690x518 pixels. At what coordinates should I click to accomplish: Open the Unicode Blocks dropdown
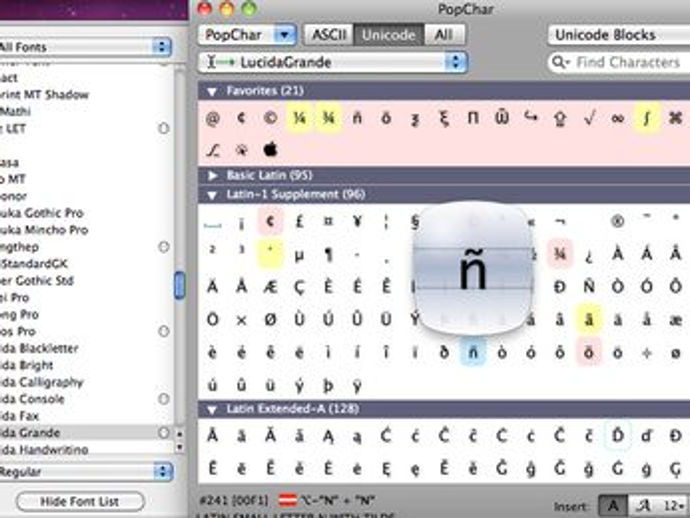pos(619,35)
